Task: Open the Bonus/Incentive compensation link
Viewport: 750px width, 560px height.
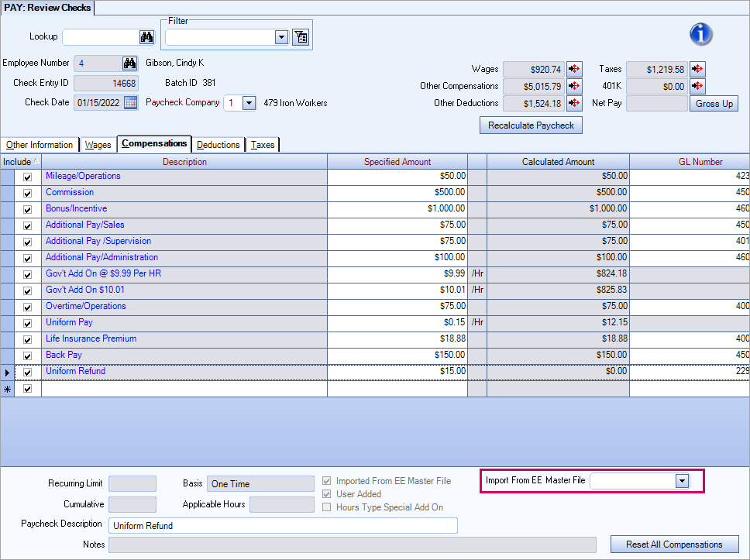Action: (77, 208)
